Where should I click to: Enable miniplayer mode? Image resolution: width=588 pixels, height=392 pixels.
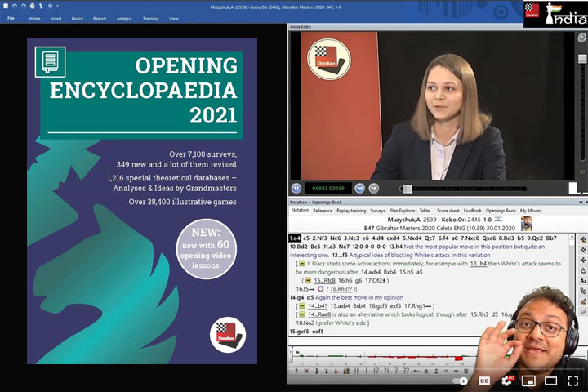pos(529,381)
